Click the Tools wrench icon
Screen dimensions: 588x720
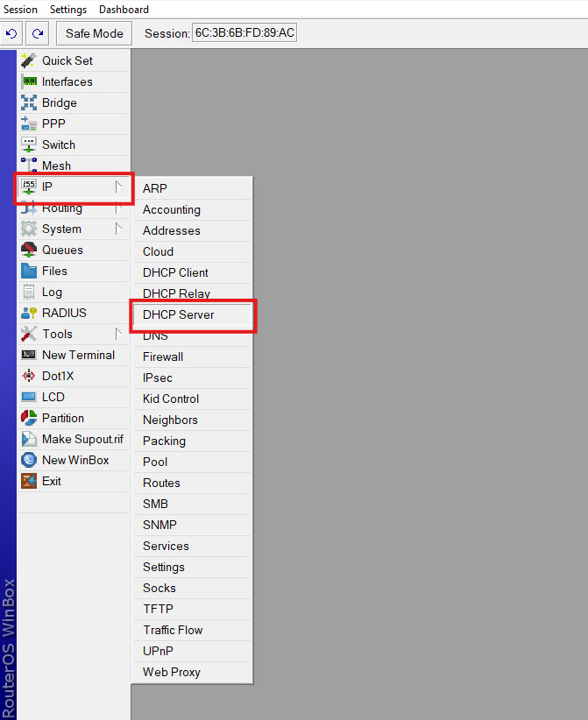(x=29, y=334)
